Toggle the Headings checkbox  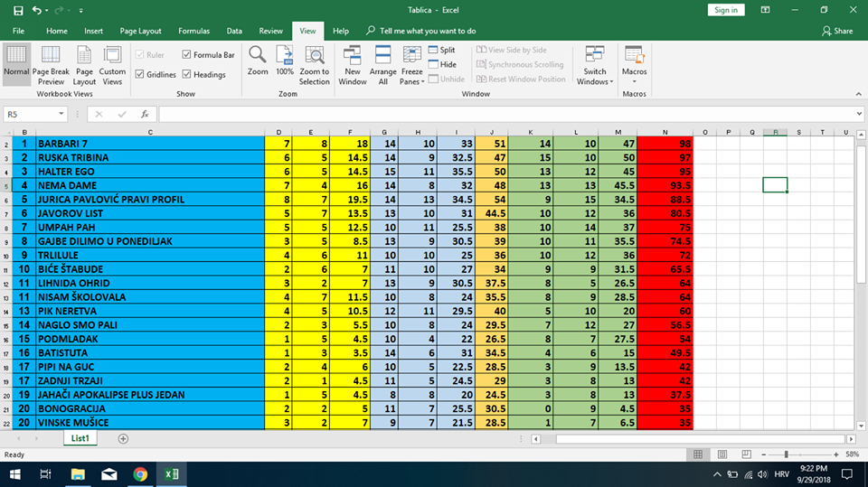(187, 75)
